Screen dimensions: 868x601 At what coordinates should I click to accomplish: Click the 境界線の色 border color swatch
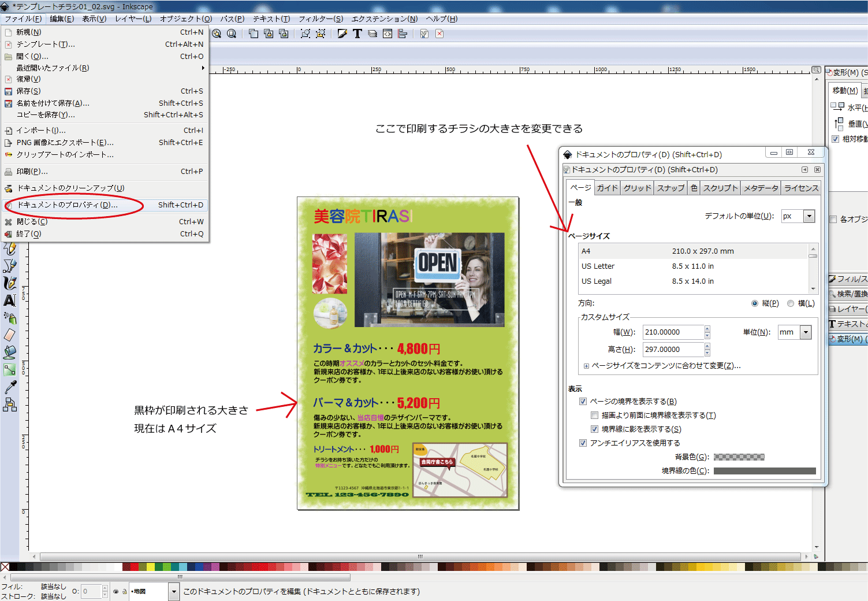765,471
